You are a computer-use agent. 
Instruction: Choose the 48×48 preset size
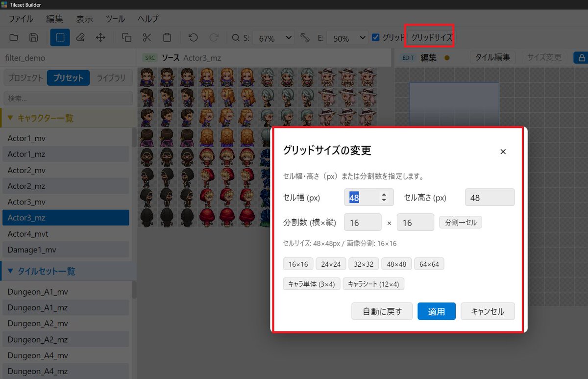tap(396, 264)
